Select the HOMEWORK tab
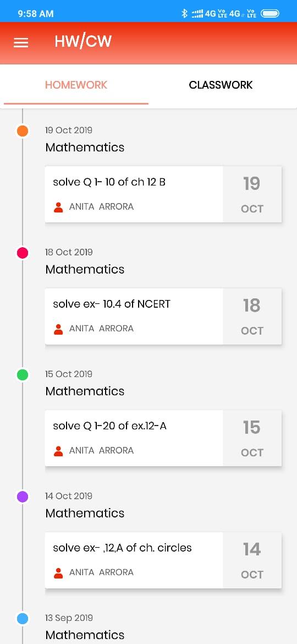The width and height of the screenshot is (297, 644). pyautogui.click(x=76, y=85)
